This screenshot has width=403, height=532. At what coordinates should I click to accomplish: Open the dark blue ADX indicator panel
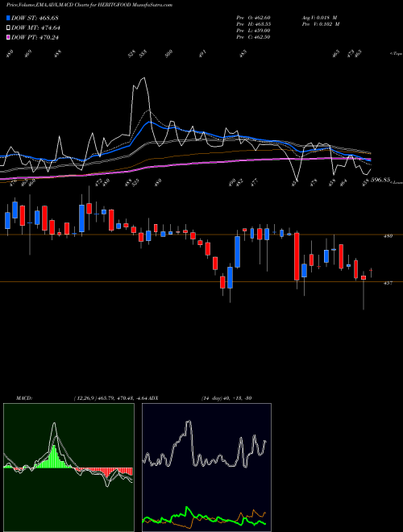[x=206, y=468]
